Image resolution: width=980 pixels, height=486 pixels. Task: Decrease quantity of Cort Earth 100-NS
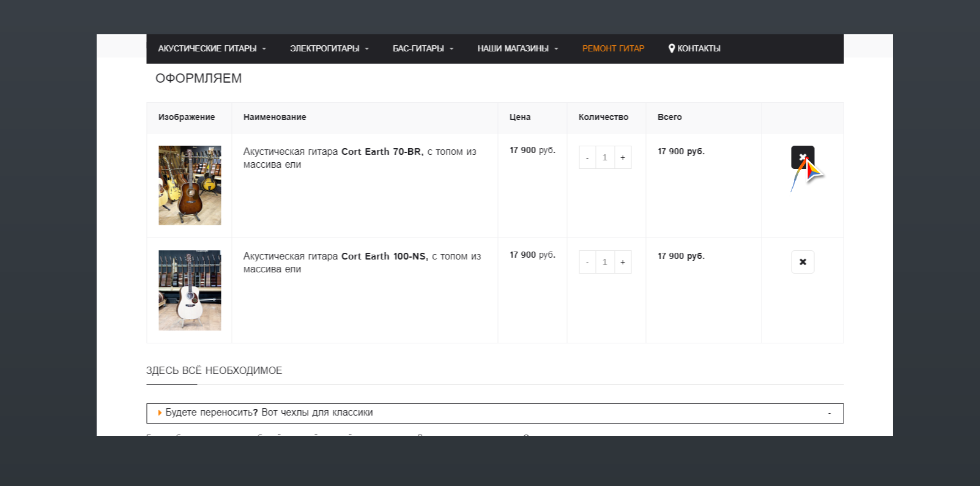(587, 262)
